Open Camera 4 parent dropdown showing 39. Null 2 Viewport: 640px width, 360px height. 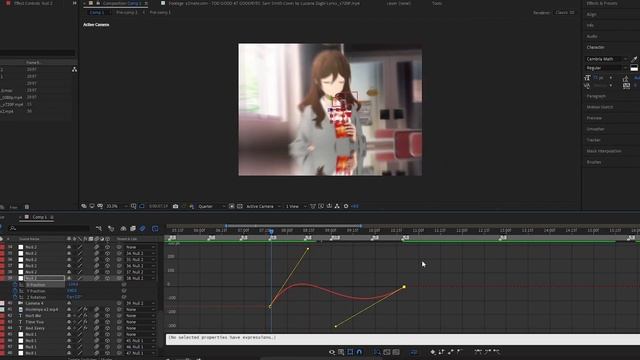pyautogui.click(x=140, y=303)
